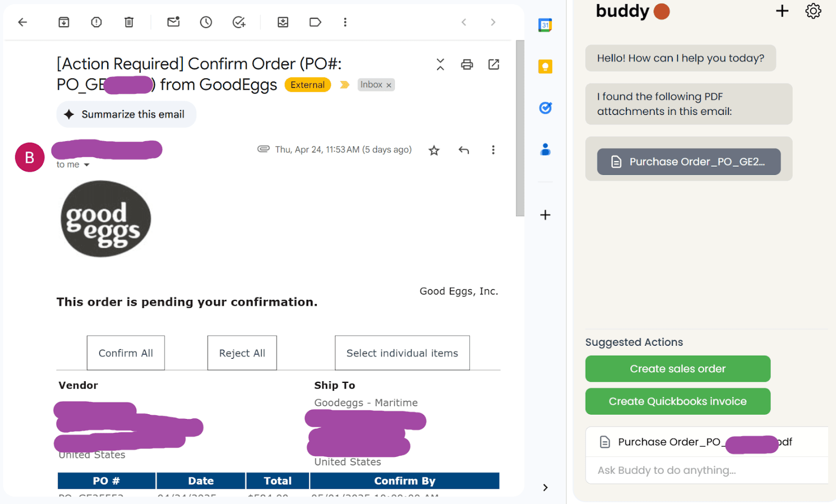Report spam with the exclamation icon
This screenshot has width=836, height=504.
[96, 22]
